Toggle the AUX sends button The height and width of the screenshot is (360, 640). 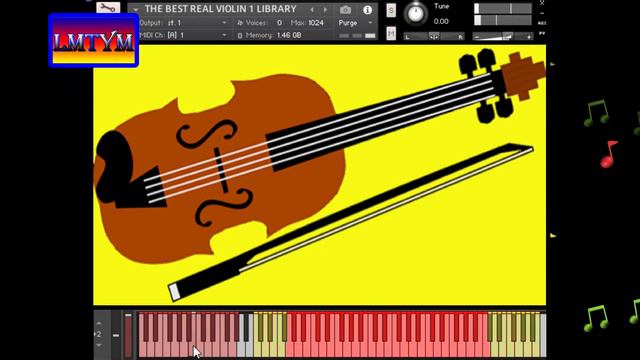coord(542,23)
